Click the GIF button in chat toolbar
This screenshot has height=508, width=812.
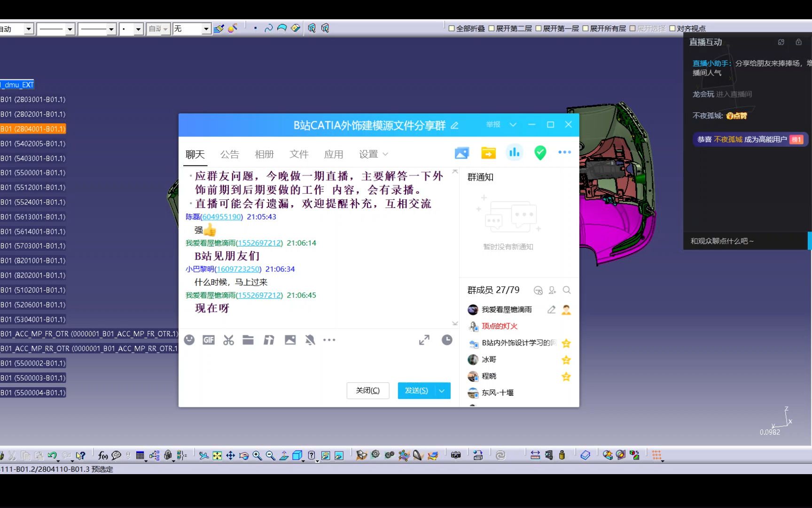[209, 340]
